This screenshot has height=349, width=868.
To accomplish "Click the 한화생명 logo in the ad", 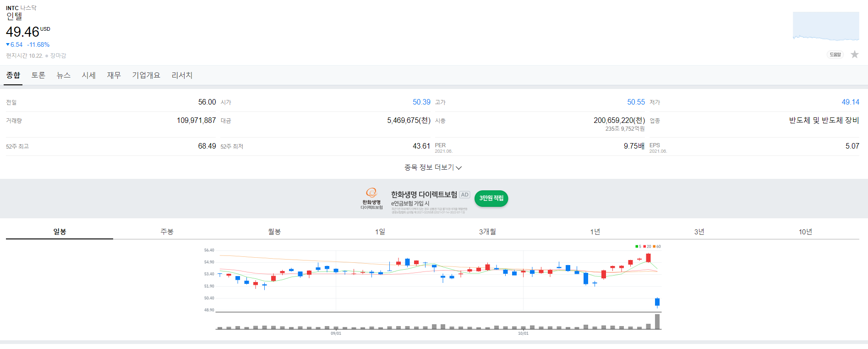I will coord(371,199).
